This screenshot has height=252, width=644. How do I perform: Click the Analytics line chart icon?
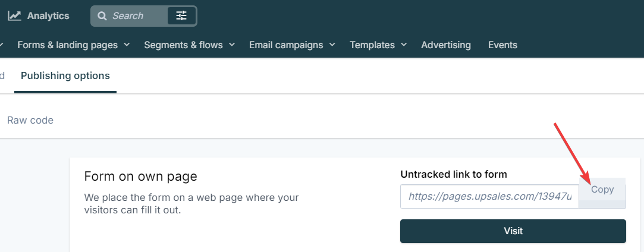14,16
